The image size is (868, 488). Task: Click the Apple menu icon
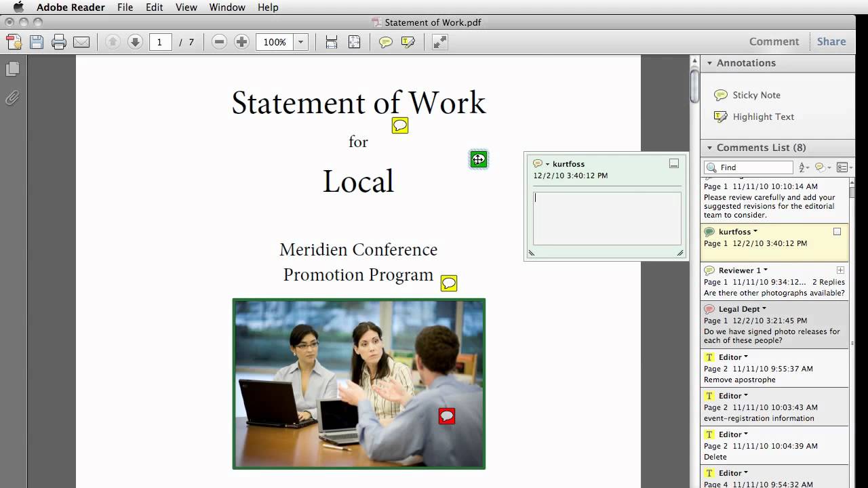18,7
